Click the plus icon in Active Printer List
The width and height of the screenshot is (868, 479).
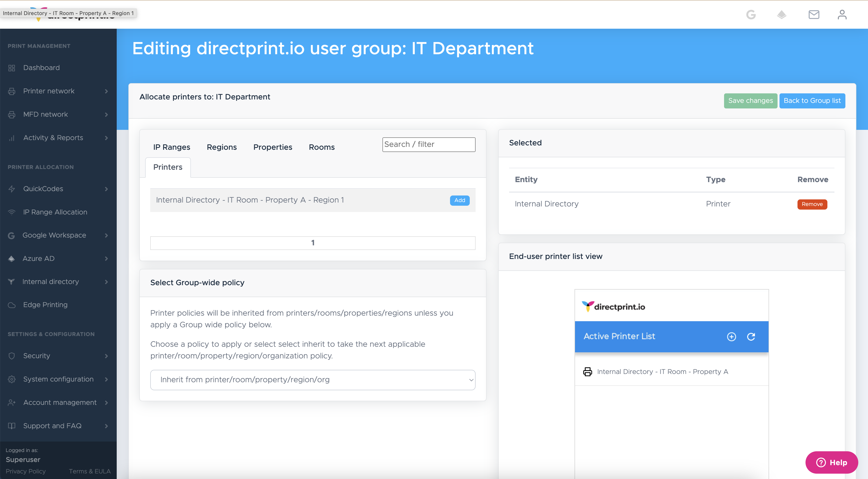[731, 337]
